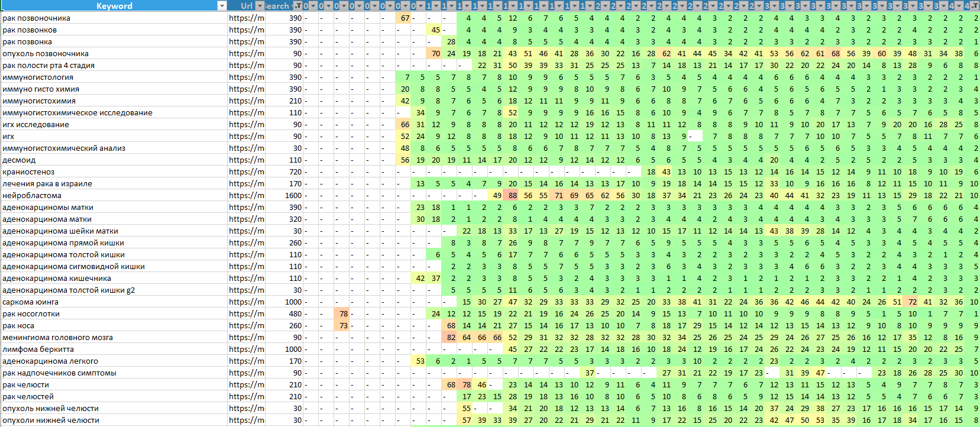Click the orange 78 cell in рак носоглотки row
980x427 pixels.
(343, 314)
